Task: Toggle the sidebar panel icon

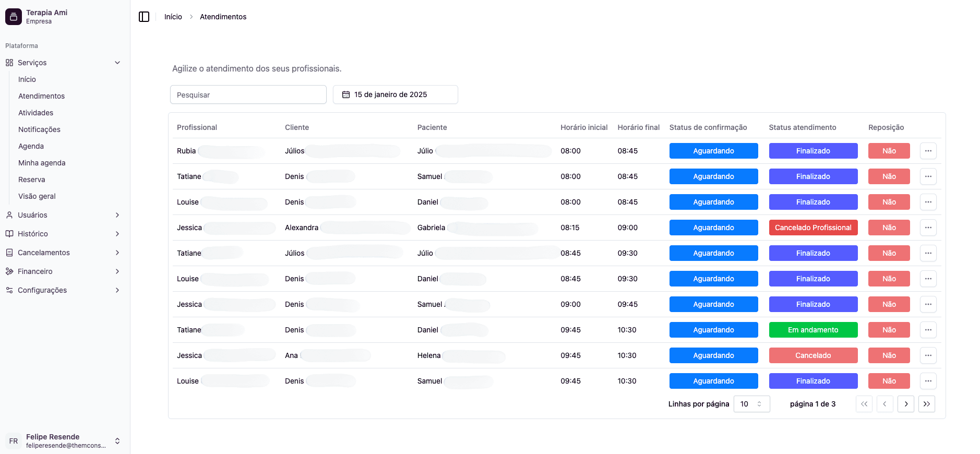Action: pos(144,17)
